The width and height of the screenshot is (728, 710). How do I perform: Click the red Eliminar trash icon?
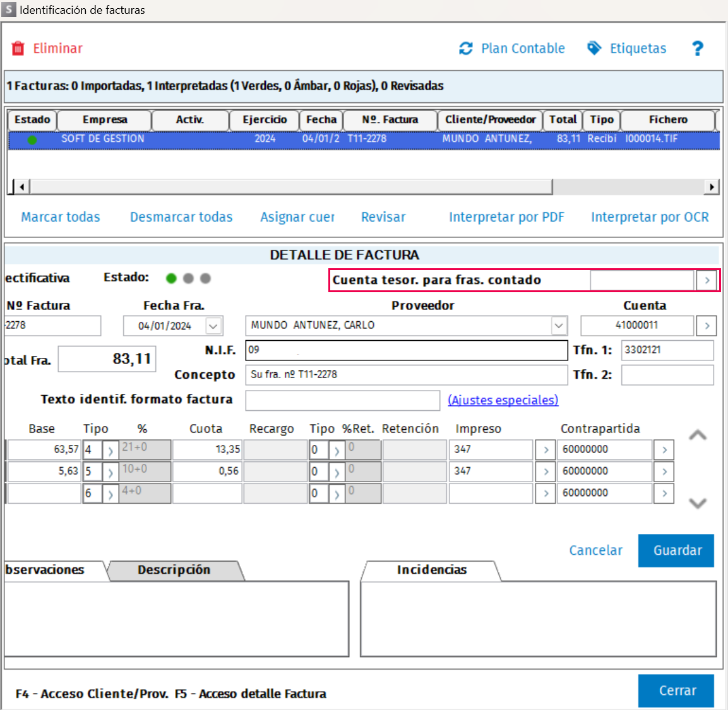18,48
